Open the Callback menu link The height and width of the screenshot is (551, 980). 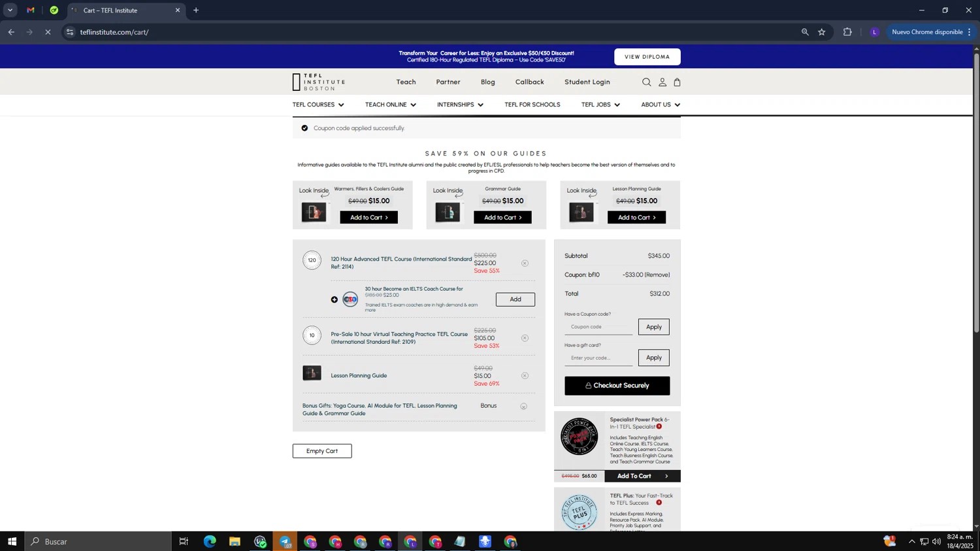coord(530,82)
